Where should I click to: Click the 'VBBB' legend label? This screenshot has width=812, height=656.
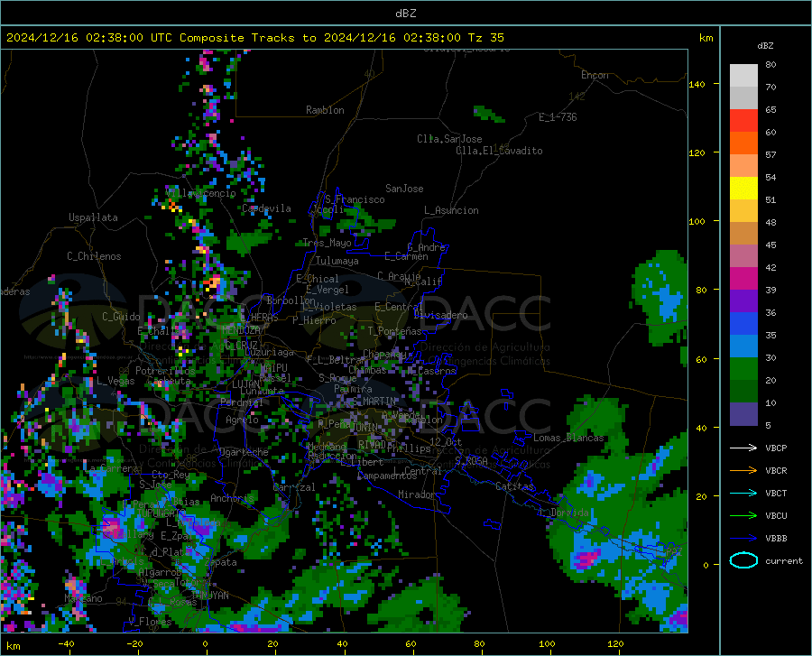tap(776, 538)
